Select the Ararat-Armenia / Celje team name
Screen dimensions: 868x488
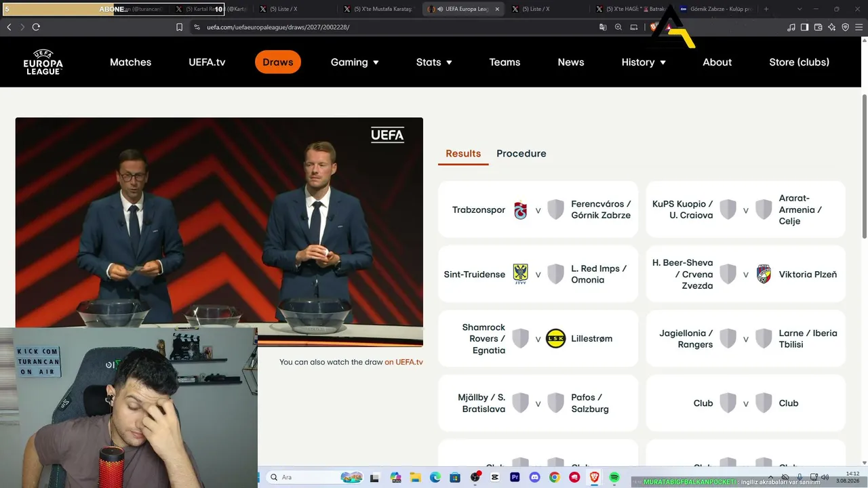[x=800, y=210]
